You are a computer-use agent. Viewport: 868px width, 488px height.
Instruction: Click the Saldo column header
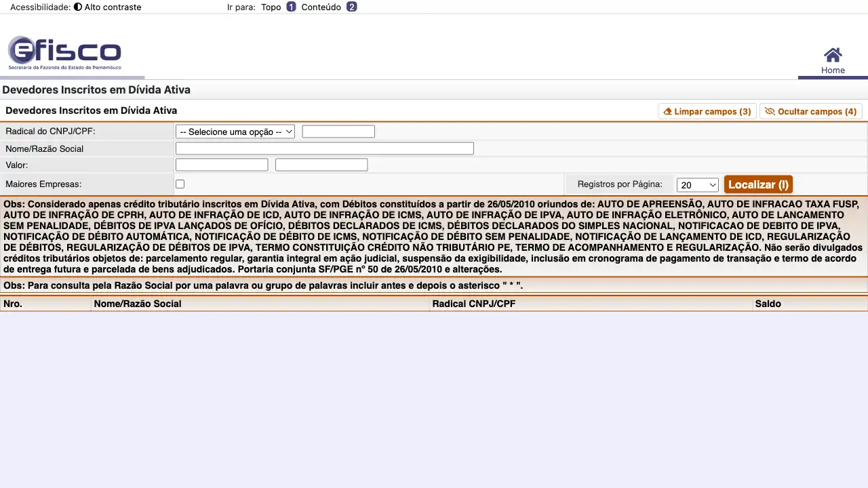click(x=768, y=304)
